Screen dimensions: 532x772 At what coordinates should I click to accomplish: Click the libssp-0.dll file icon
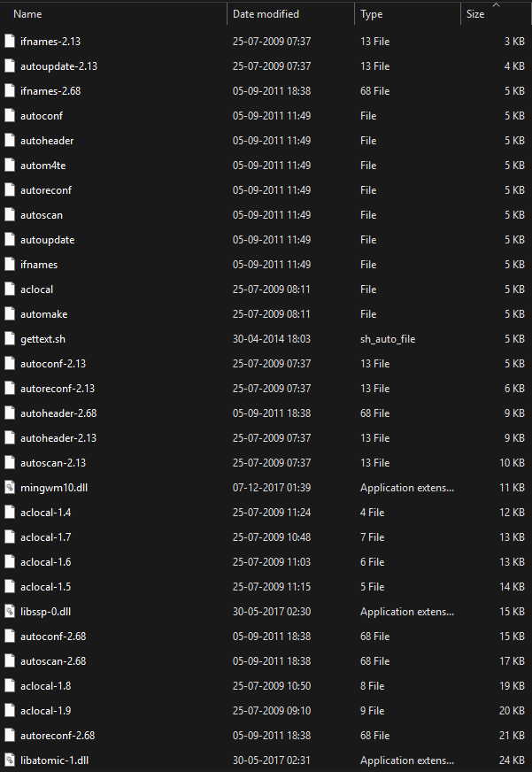[x=10, y=612]
